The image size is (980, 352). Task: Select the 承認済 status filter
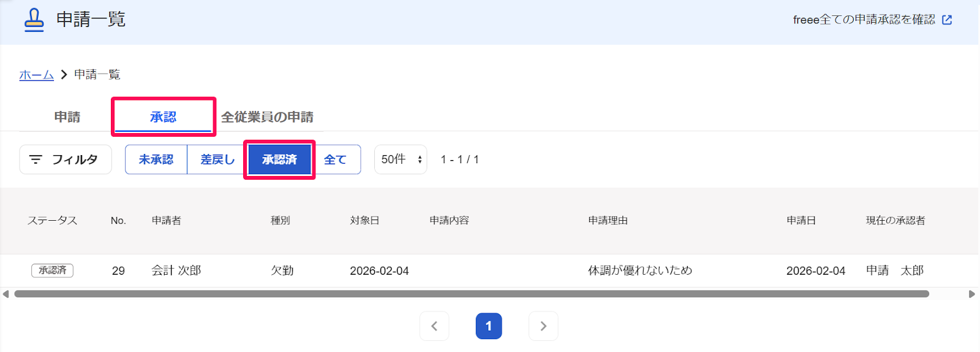tap(279, 159)
